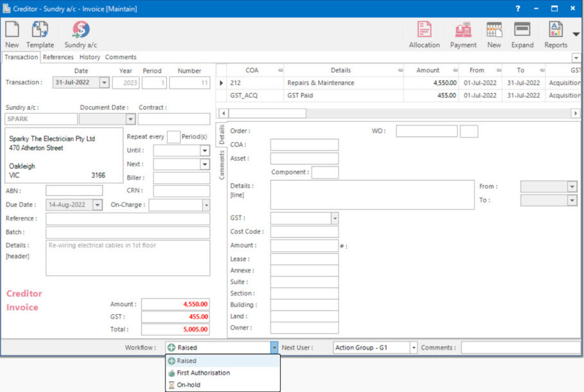Select the vertical Comments side tab
This screenshot has height=392, width=584.
[222, 165]
